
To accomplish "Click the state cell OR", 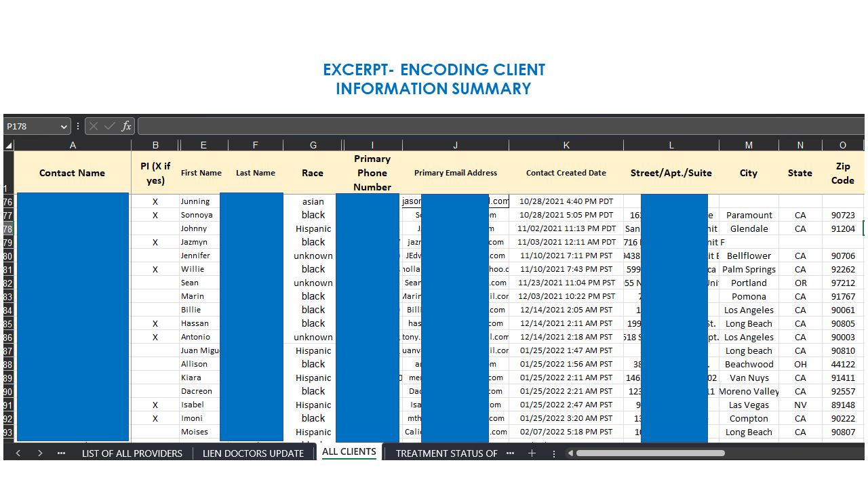I will 800,283.
